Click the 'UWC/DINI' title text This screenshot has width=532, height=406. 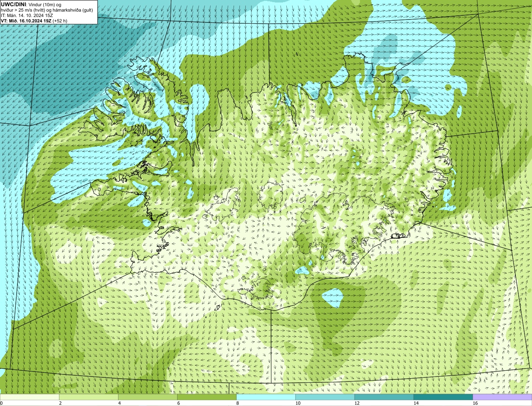(12, 4)
